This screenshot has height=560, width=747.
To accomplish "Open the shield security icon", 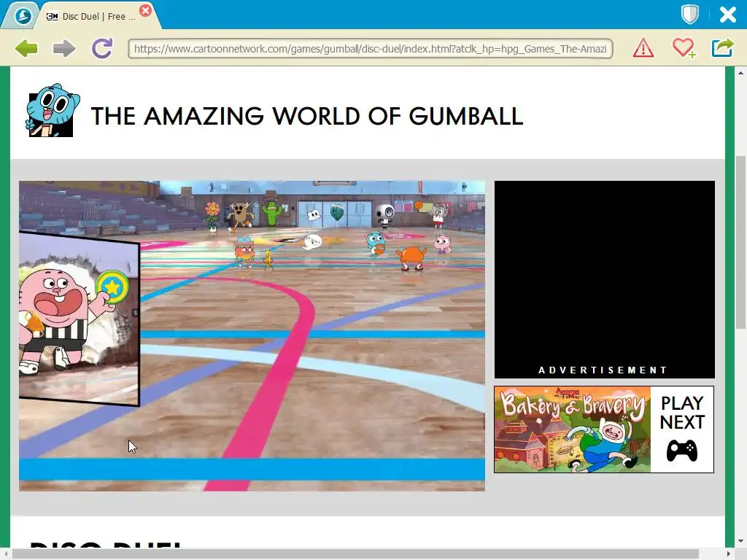I will pyautogui.click(x=689, y=15).
